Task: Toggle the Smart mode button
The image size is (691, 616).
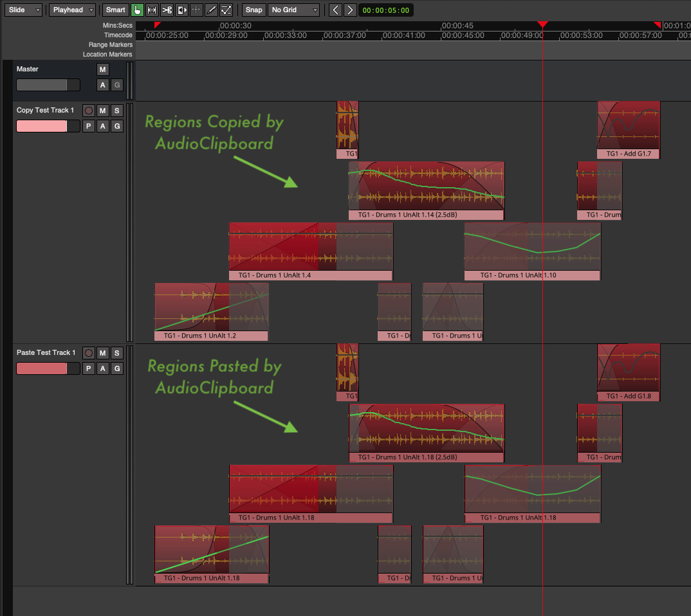Action: coord(116,10)
